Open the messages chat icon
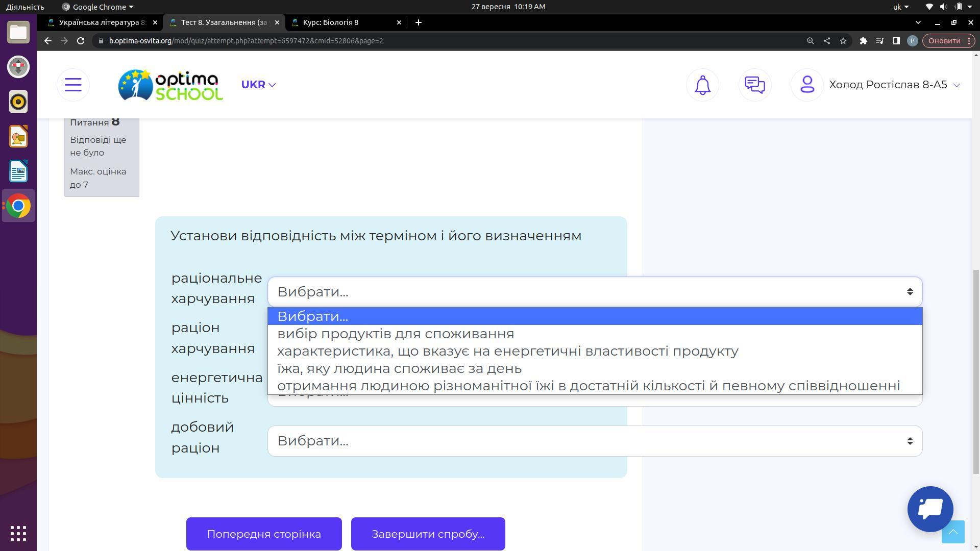The height and width of the screenshot is (551, 980). (x=754, y=85)
